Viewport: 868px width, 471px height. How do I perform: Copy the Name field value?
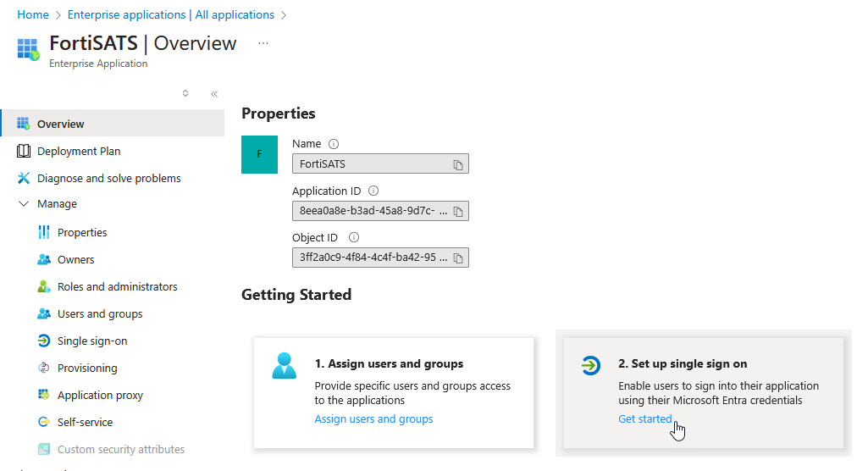pos(458,164)
